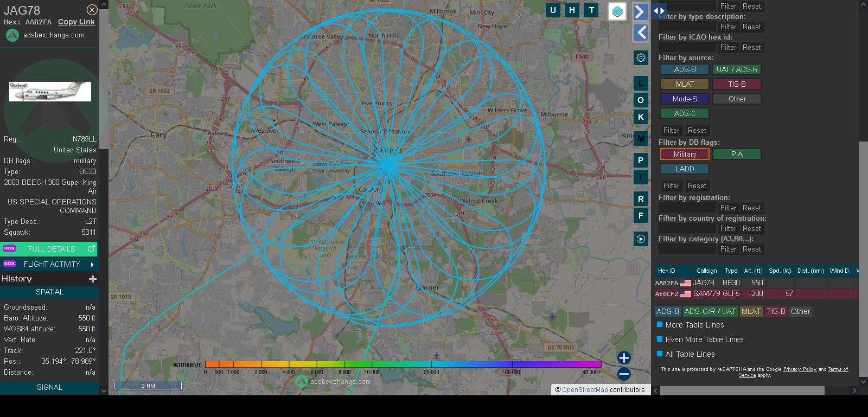Screen dimensions: 868x417
Task: Toggle UAT / ADS-R source filter
Action: pyautogui.click(x=737, y=69)
